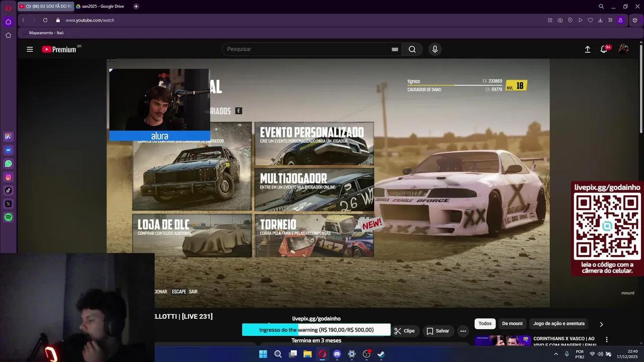Open Corinthians x Vasco video thumbnail
Image resolution: width=644 pixels, height=362 pixels.
click(502, 340)
